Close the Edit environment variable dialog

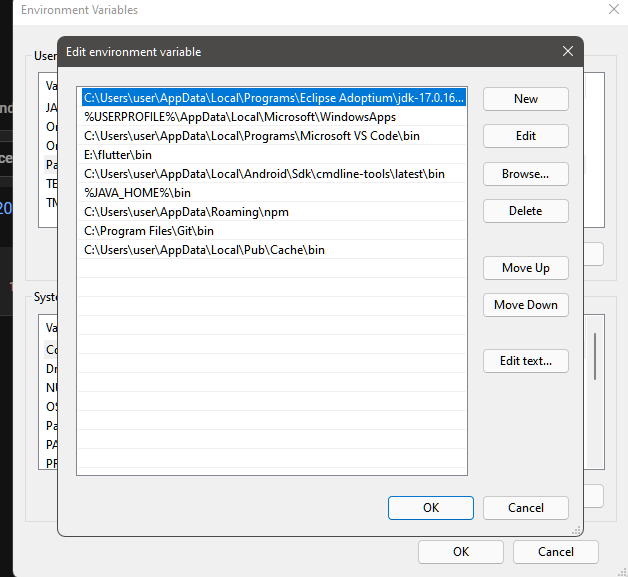tap(568, 51)
